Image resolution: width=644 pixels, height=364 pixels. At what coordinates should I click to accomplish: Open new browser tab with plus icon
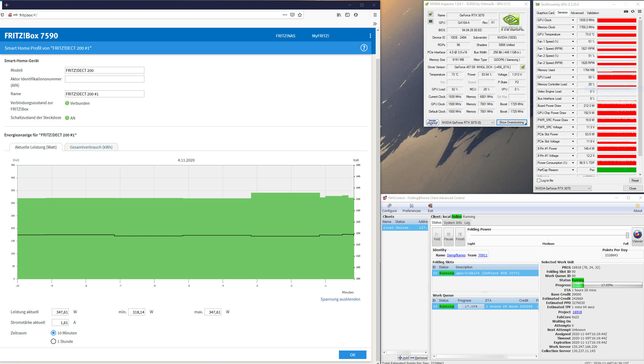(x=7, y=5)
